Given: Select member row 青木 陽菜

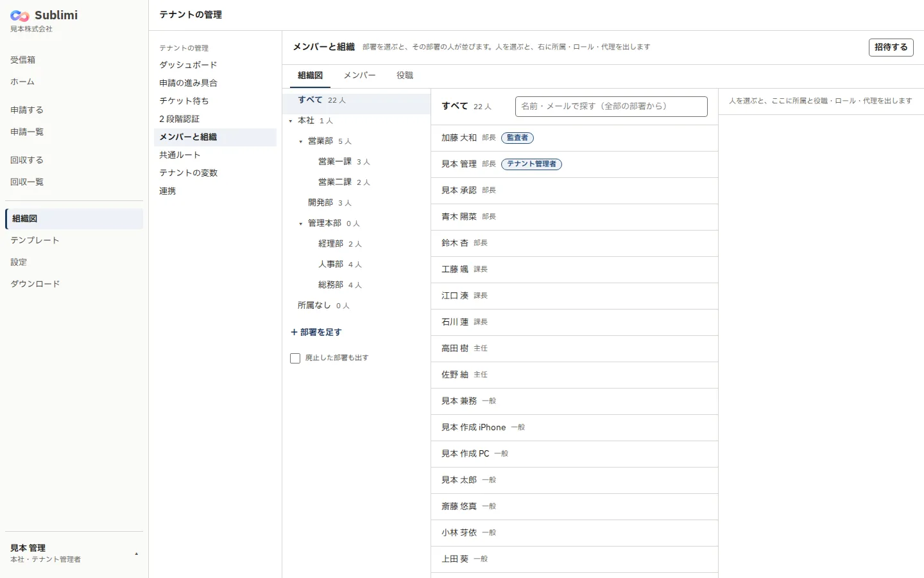Looking at the screenshot, I should pyautogui.click(x=574, y=217).
